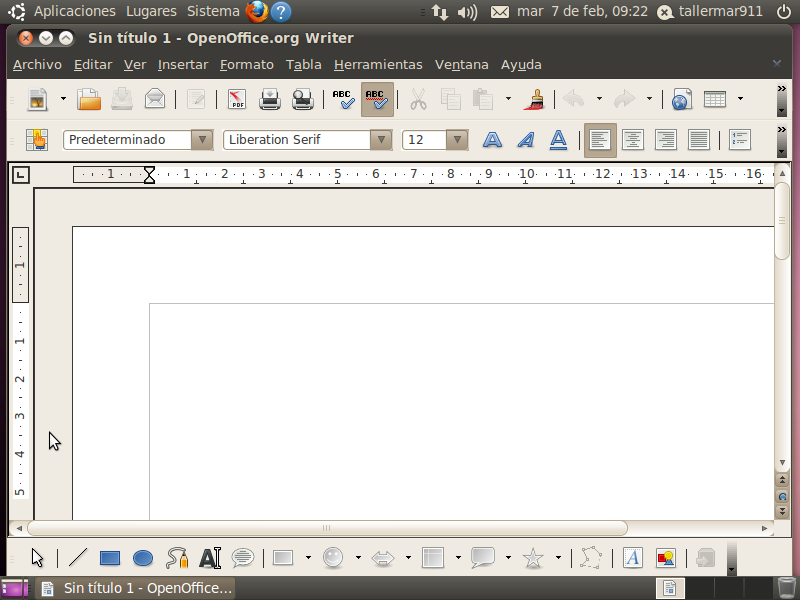Open the Insertar menu

(183, 64)
